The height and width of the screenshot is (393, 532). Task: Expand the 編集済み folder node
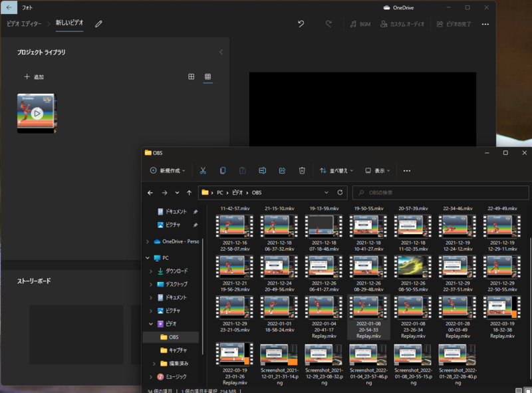[154, 364]
